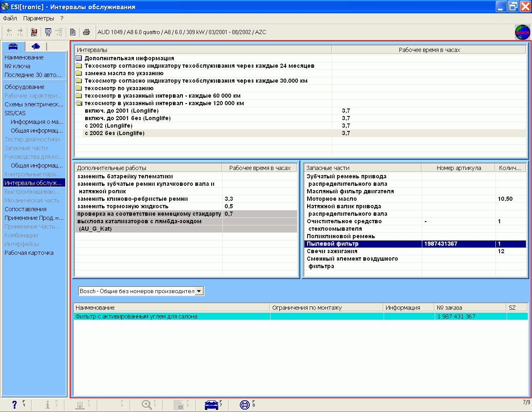Expand the каждые 60 000 км interval
Screen dimensions: 532x412
click(79, 96)
